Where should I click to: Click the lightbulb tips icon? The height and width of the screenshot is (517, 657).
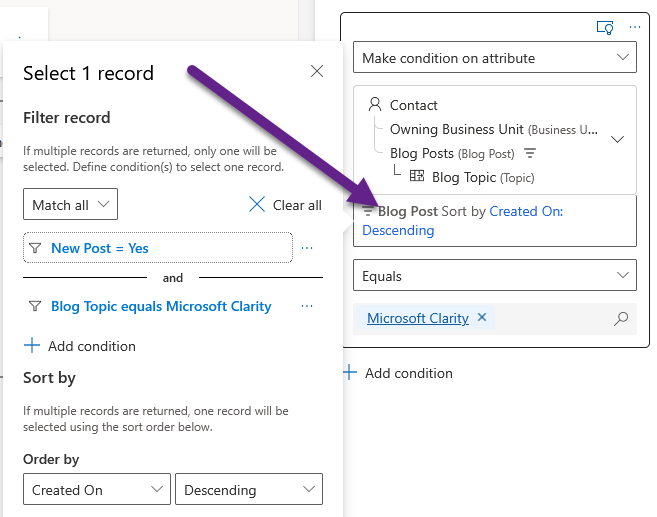(x=604, y=27)
